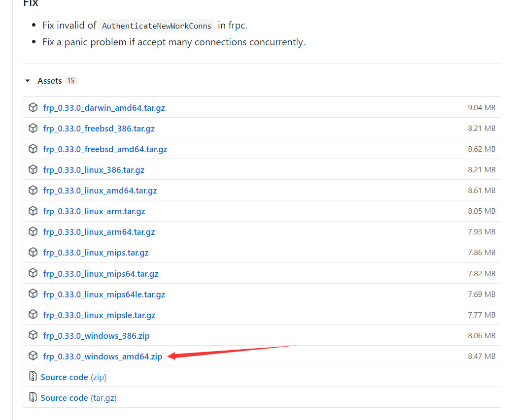Click package icon beside windows_386 asset

pos(33,335)
